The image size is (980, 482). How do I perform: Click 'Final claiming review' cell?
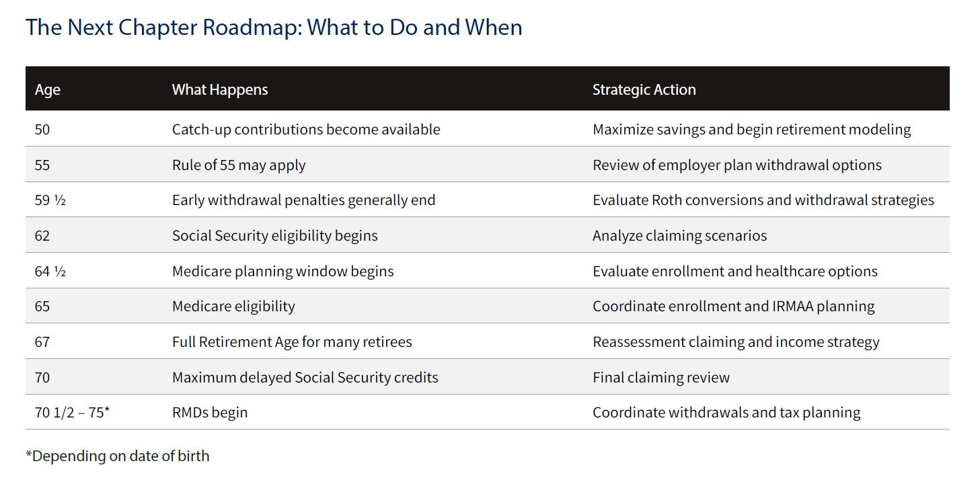pos(661,377)
